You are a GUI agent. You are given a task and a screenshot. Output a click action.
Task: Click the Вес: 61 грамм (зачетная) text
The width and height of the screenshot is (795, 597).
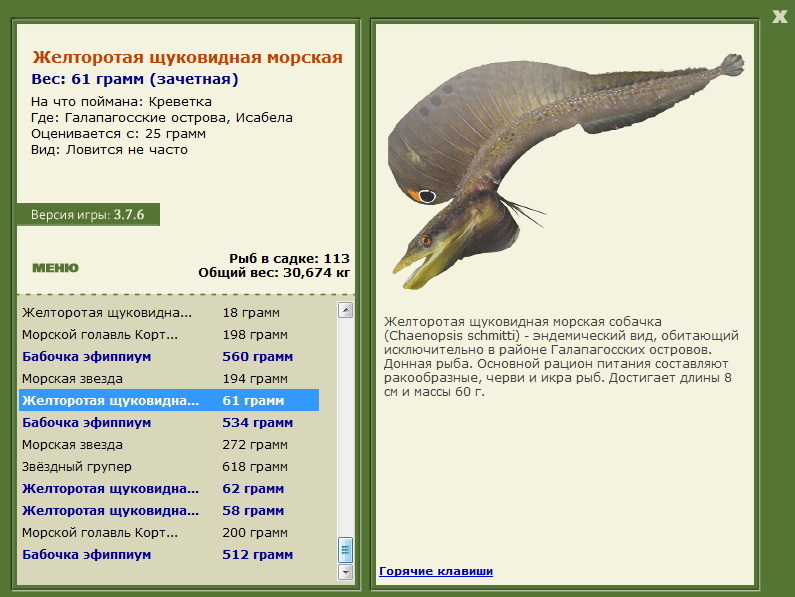135,79
